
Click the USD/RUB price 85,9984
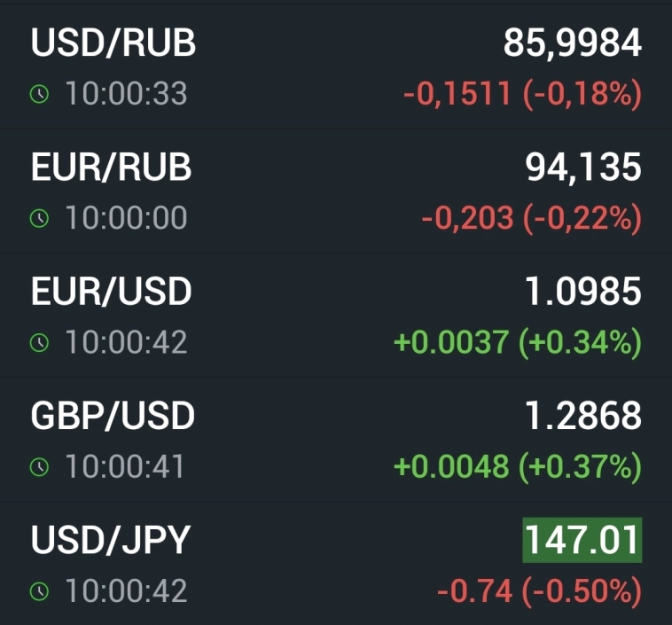[572, 43]
